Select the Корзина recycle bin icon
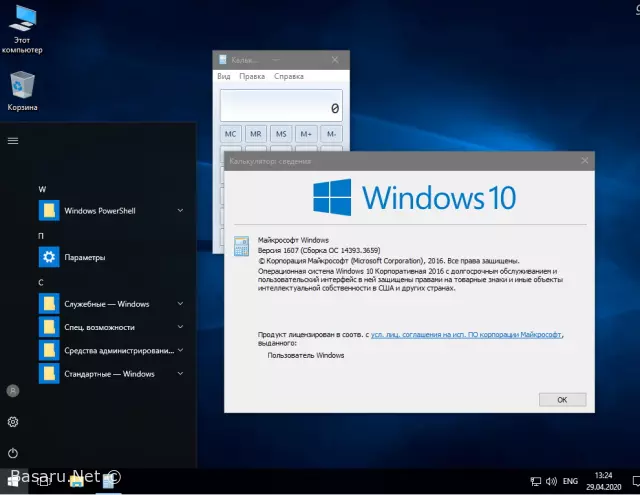This screenshot has width=640, height=495. click(22, 91)
